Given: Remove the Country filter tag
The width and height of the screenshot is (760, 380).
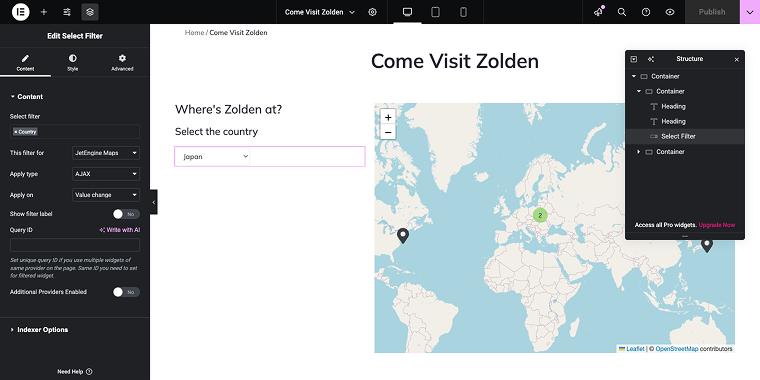Looking at the screenshot, I should click(x=16, y=132).
